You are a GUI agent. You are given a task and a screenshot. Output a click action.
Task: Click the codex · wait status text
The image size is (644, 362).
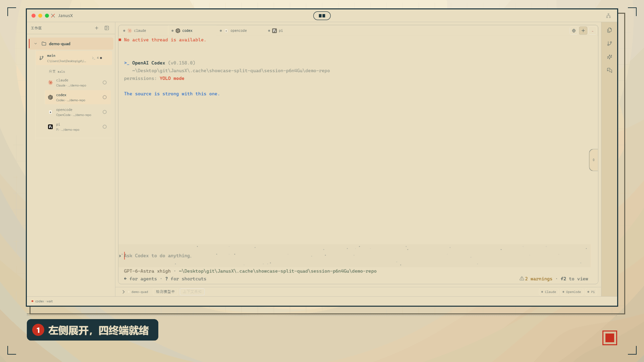click(44, 301)
